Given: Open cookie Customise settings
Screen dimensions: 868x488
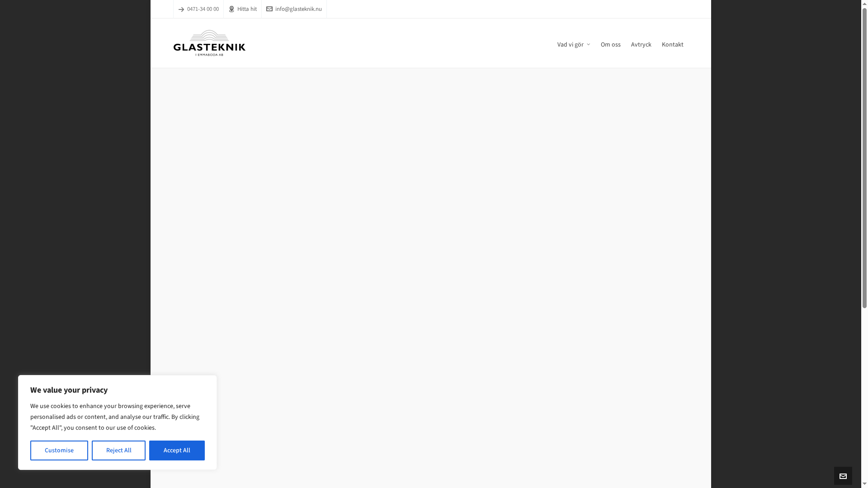Looking at the screenshot, I should 59,450.
